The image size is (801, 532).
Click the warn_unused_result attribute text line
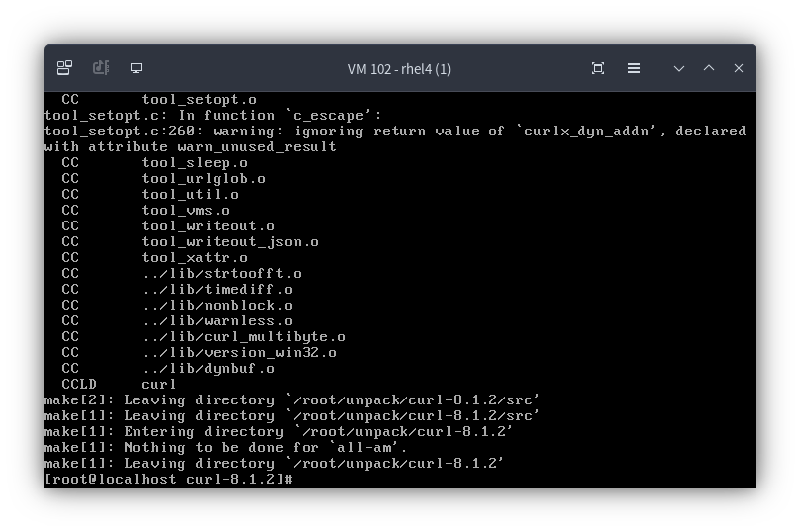pos(191,147)
